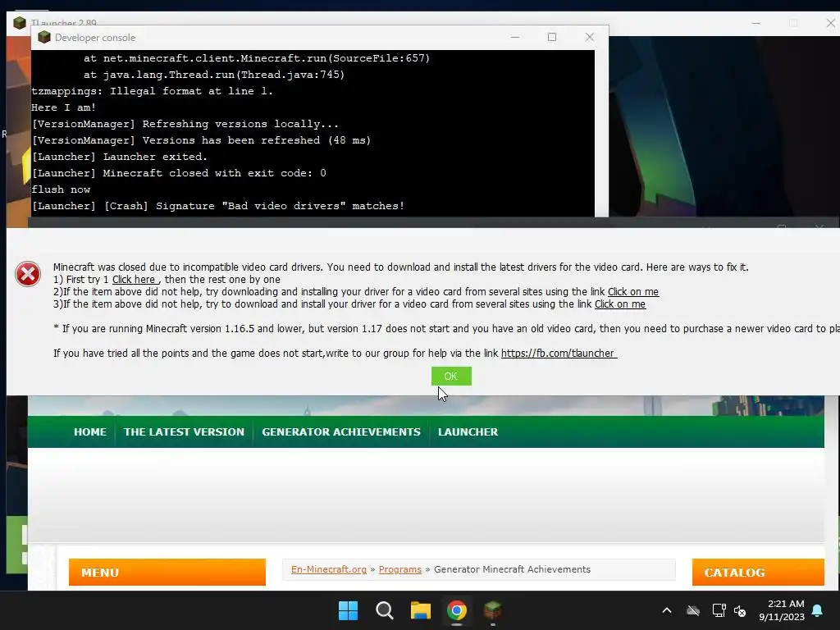Switch to Google Chrome on taskbar

pyautogui.click(x=456, y=610)
